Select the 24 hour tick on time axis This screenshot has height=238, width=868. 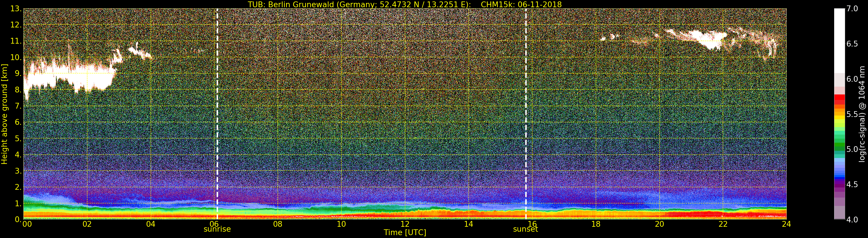(786, 224)
